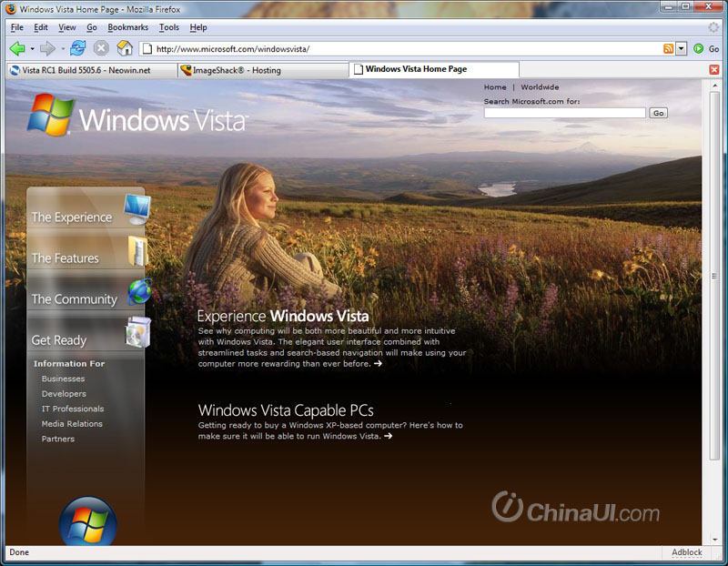Click the 'Search Microsoft.com for:' label
Viewport: 728px width, 566px height.
pyautogui.click(x=531, y=101)
